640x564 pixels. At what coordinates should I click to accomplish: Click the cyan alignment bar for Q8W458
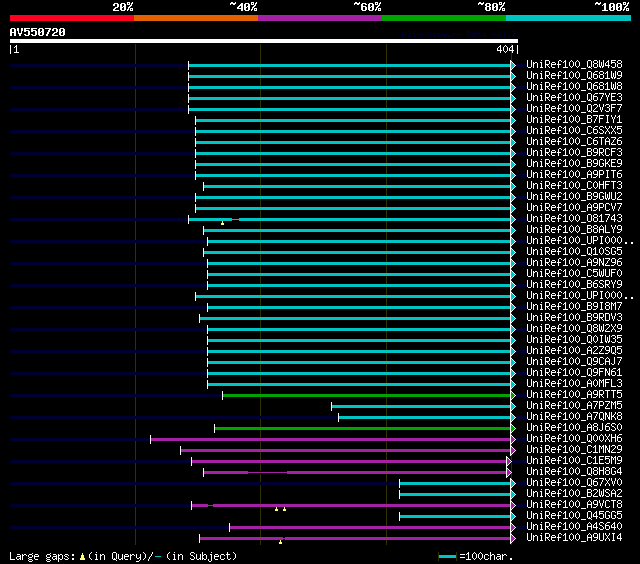click(x=350, y=65)
